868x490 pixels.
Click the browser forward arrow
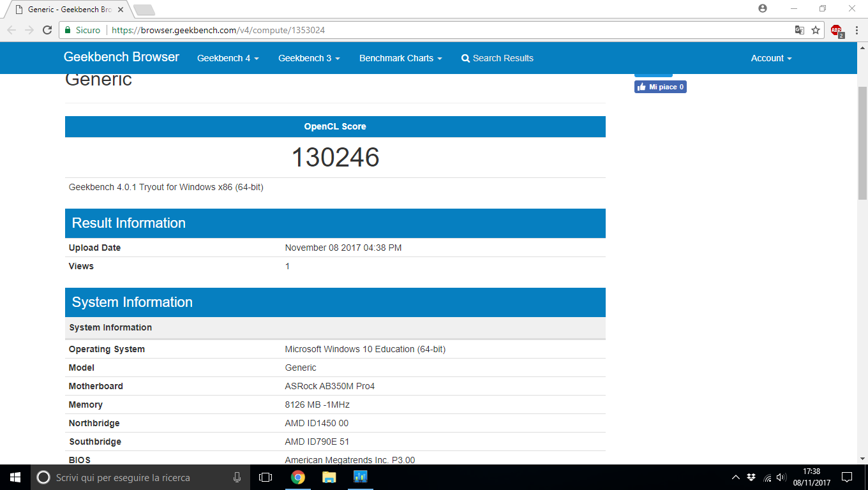[x=29, y=30]
